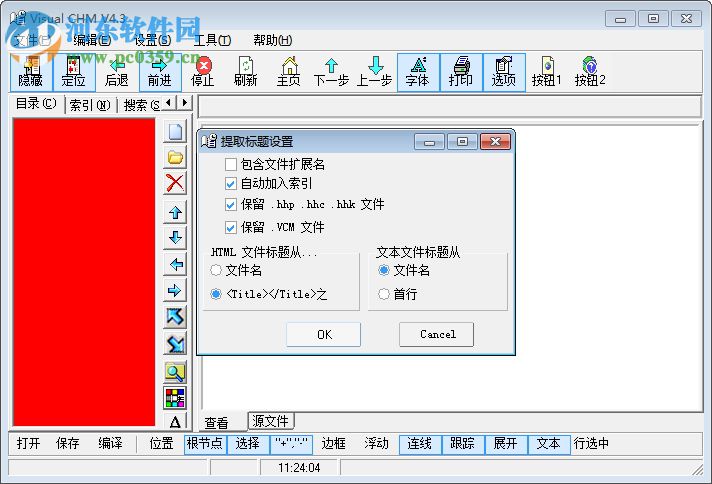
Task: Switch to the 源文件 tab
Action: pos(271,421)
